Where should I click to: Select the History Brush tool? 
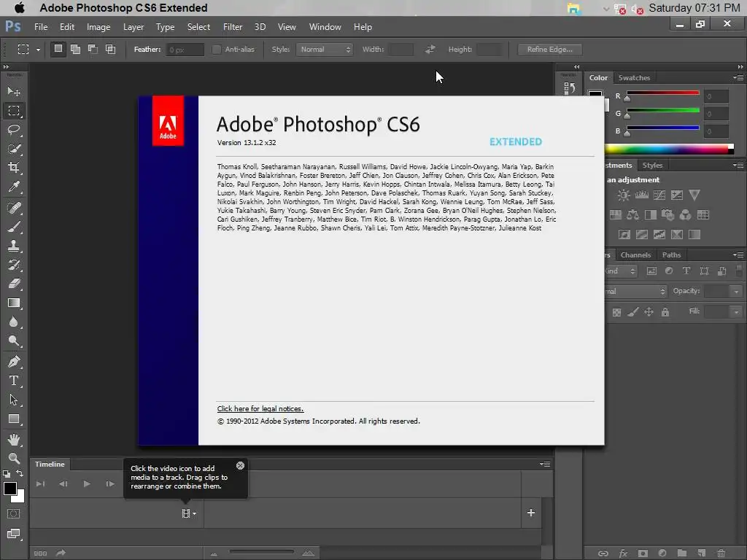tap(14, 265)
